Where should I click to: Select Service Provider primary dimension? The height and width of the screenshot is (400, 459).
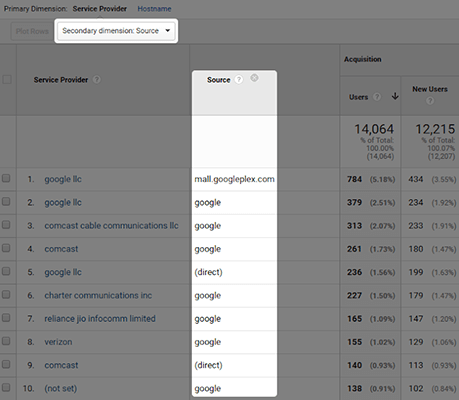pyautogui.click(x=100, y=9)
